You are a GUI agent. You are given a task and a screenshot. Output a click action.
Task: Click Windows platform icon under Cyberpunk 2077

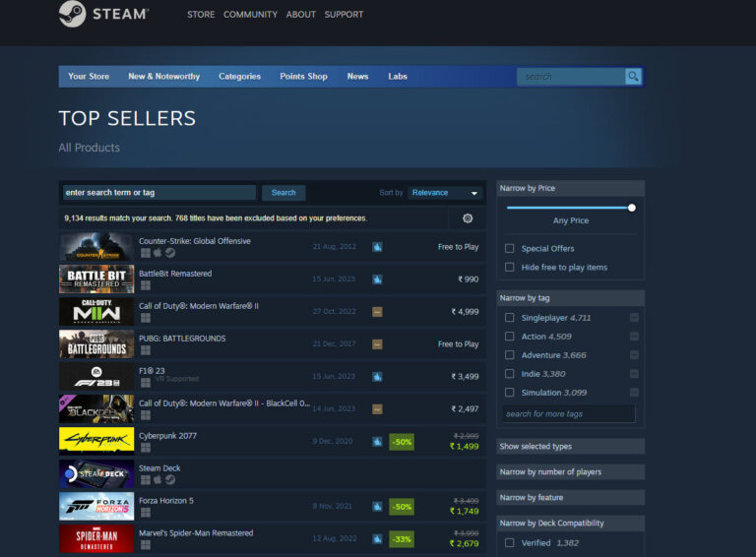point(145,448)
